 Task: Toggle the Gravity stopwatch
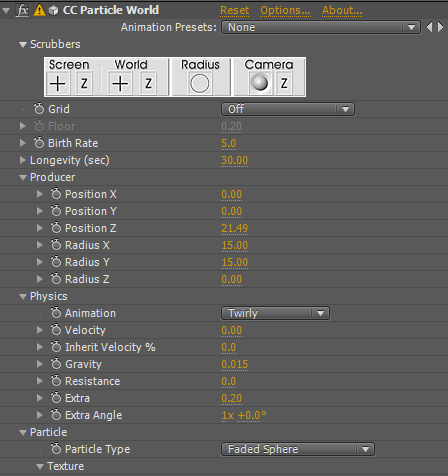click(56, 364)
